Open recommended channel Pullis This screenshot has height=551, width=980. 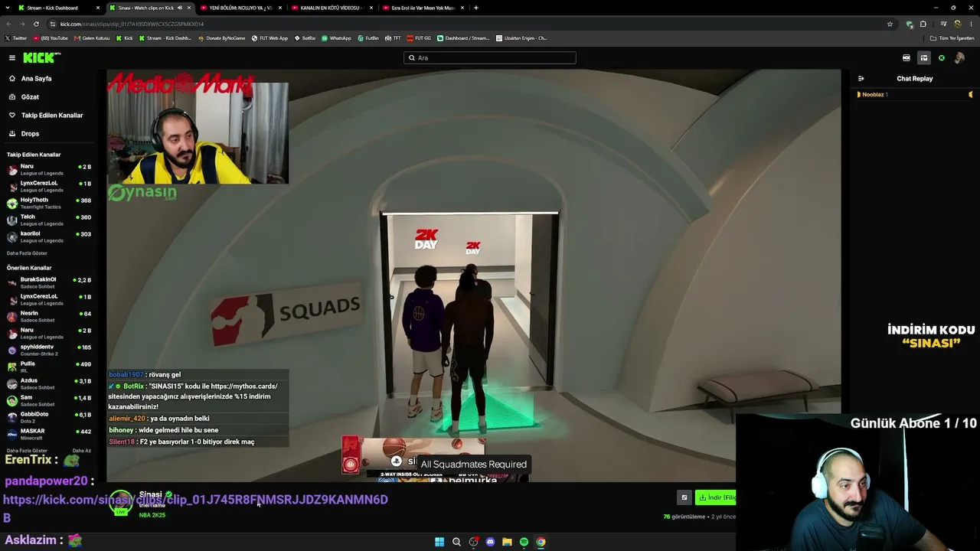[x=48, y=367]
